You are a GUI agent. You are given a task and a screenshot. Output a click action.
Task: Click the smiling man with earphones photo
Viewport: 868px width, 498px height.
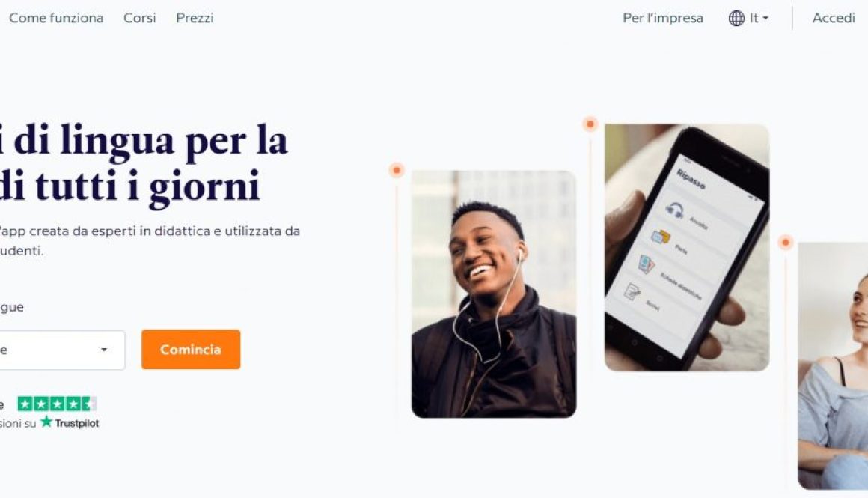pyautogui.click(x=494, y=294)
